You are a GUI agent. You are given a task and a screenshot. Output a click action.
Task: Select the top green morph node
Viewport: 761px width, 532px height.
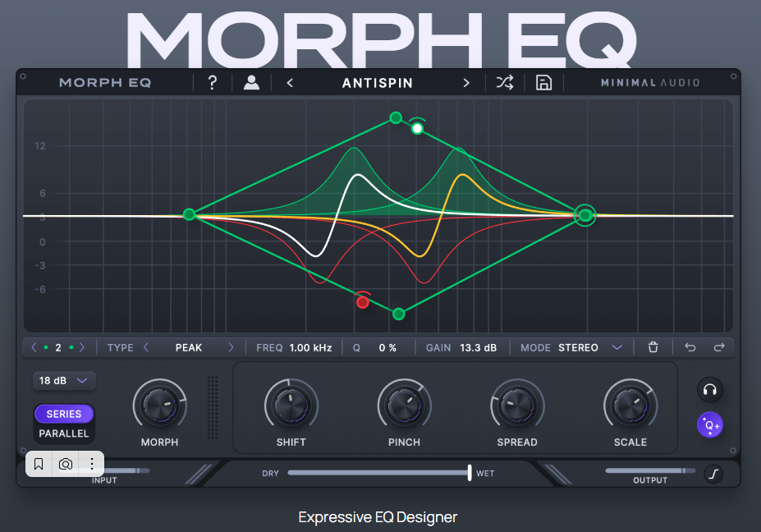[396, 117]
